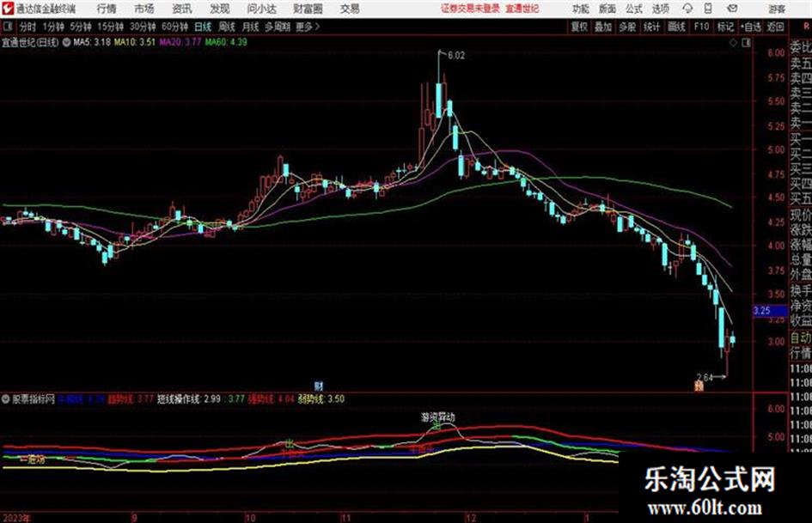The height and width of the screenshot is (523, 812).
Task: Click the 统计 statistics toolbar button
Action: coord(651,27)
